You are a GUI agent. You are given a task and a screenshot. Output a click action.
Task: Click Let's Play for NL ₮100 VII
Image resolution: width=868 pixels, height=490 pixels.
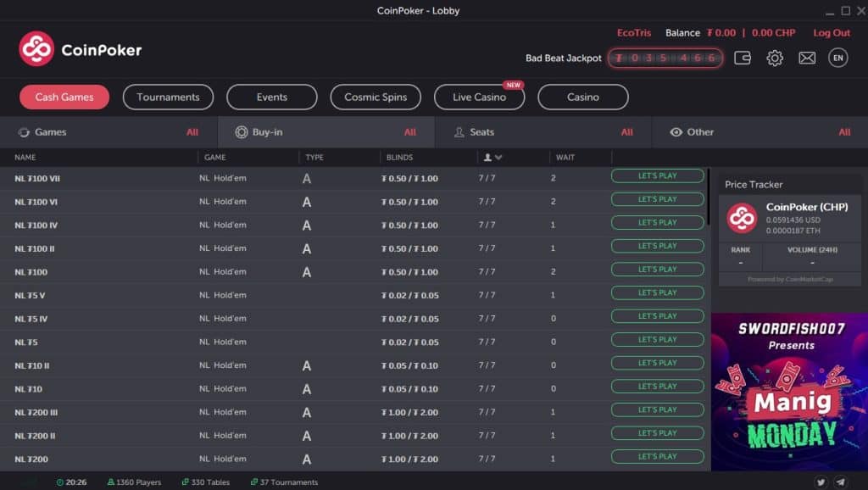click(x=658, y=176)
